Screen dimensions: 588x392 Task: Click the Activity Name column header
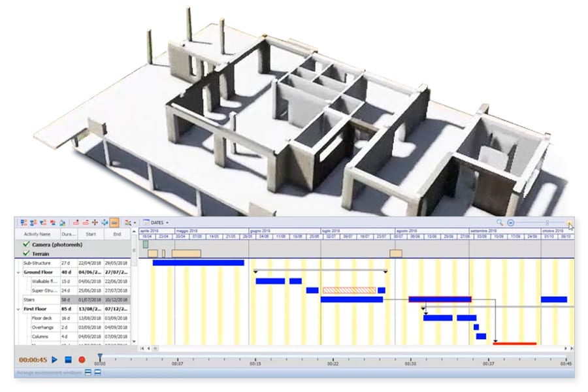point(37,233)
